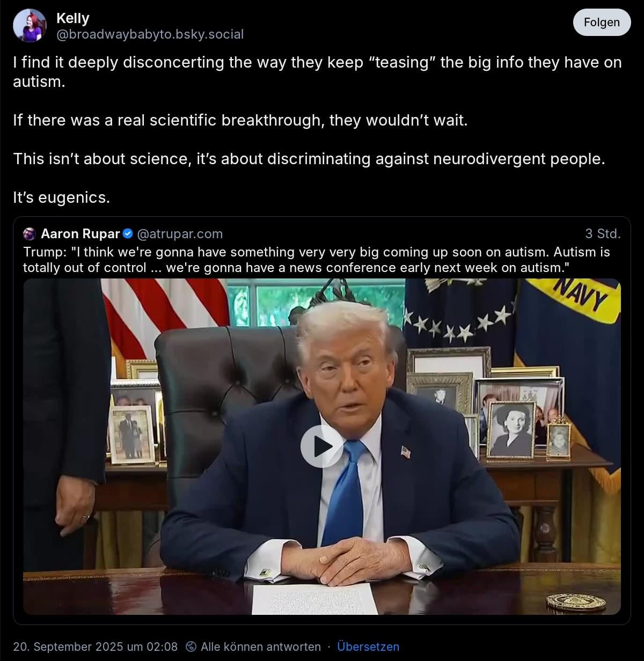This screenshot has width=644, height=661.
Task: Show who can reply via Alle können antworten
Action: [261, 647]
